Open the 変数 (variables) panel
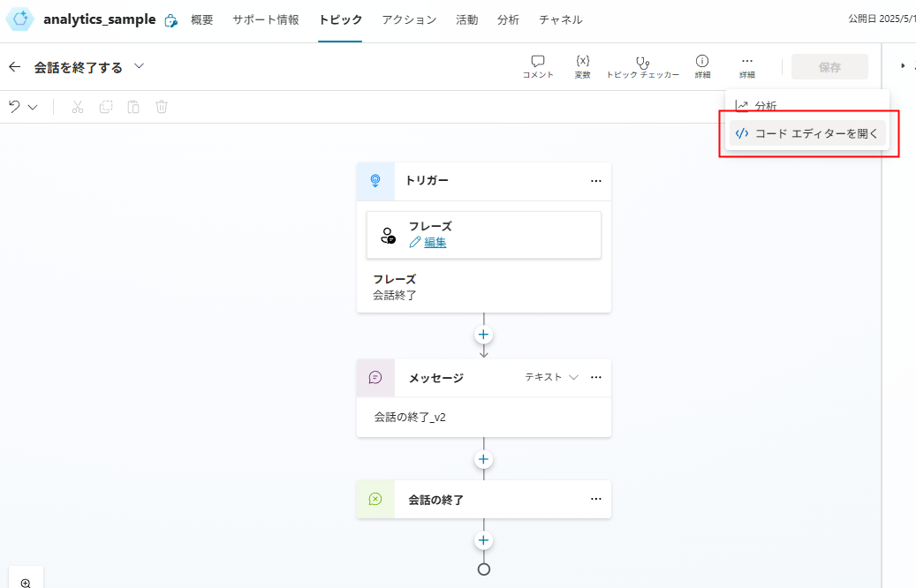The height and width of the screenshot is (588, 916). [582, 66]
